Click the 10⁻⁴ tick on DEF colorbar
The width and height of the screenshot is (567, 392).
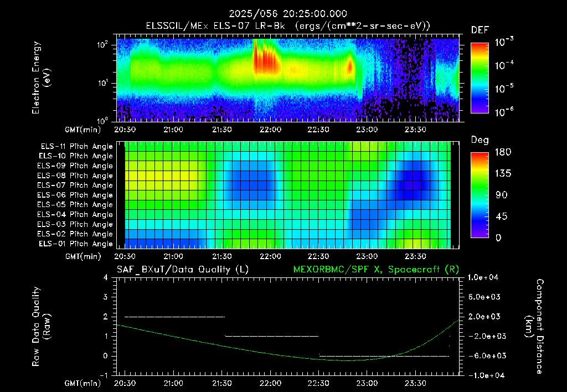click(x=504, y=65)
